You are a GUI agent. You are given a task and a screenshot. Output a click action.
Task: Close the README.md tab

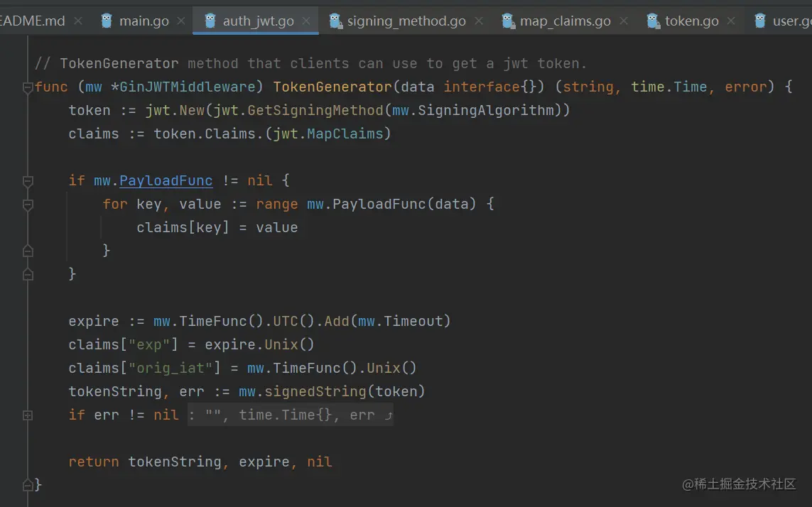click(x=78, y=21)
